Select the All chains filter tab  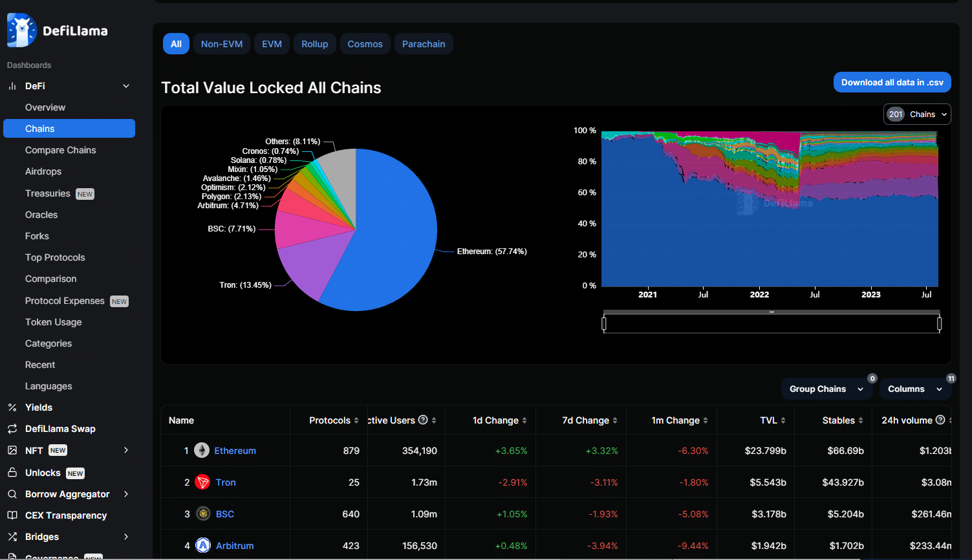pyautogui.click(x=176, y=44)
